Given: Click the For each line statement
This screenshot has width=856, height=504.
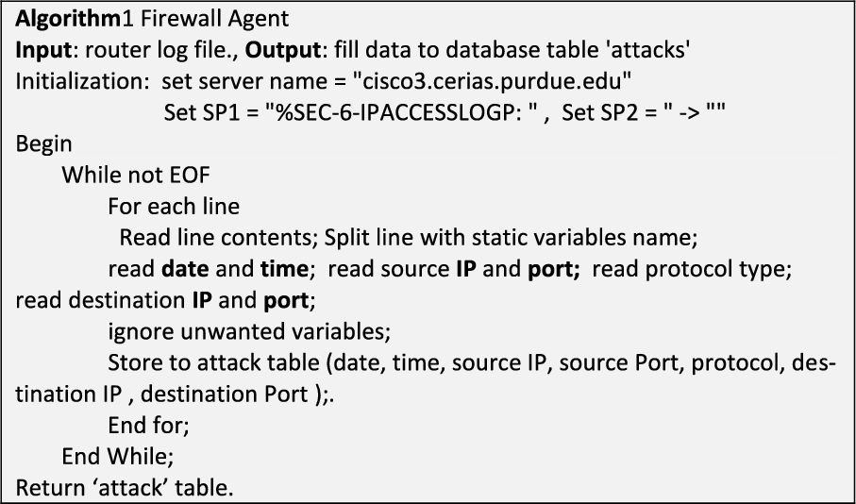Looking at the screenshot, I should (174, 207).
